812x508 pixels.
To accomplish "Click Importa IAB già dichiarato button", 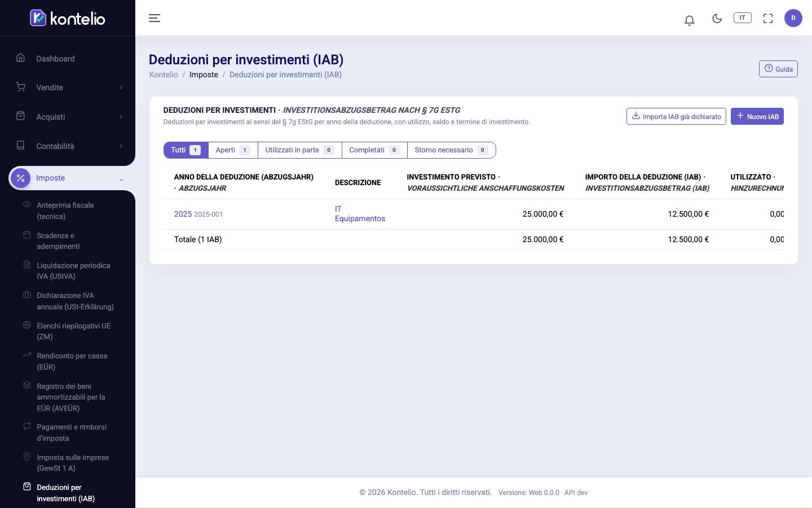I will 676,116.
